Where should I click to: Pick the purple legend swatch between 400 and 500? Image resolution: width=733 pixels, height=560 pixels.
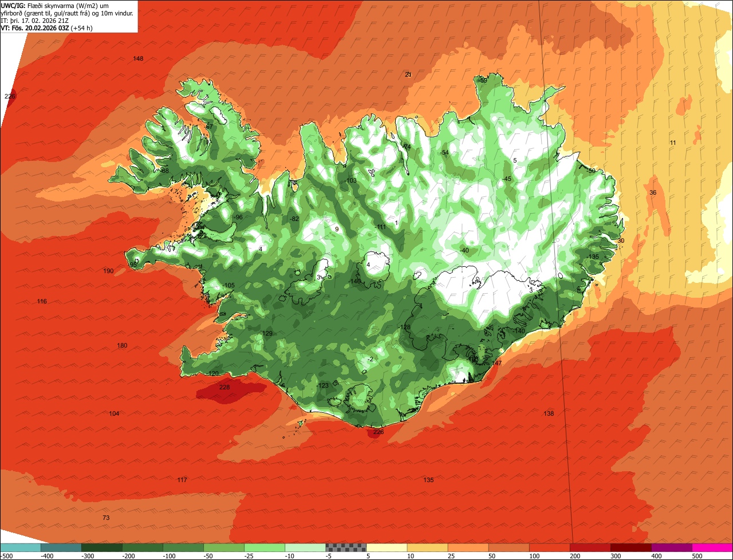(672, 547)
